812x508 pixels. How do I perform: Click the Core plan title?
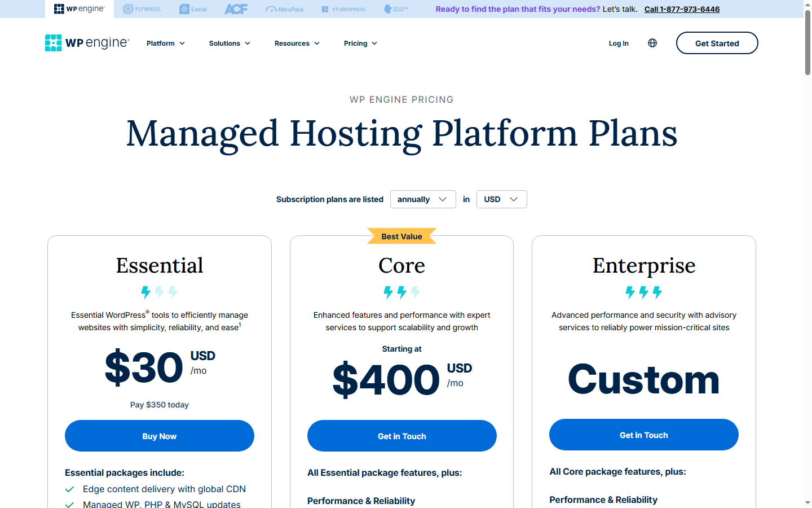401,265
